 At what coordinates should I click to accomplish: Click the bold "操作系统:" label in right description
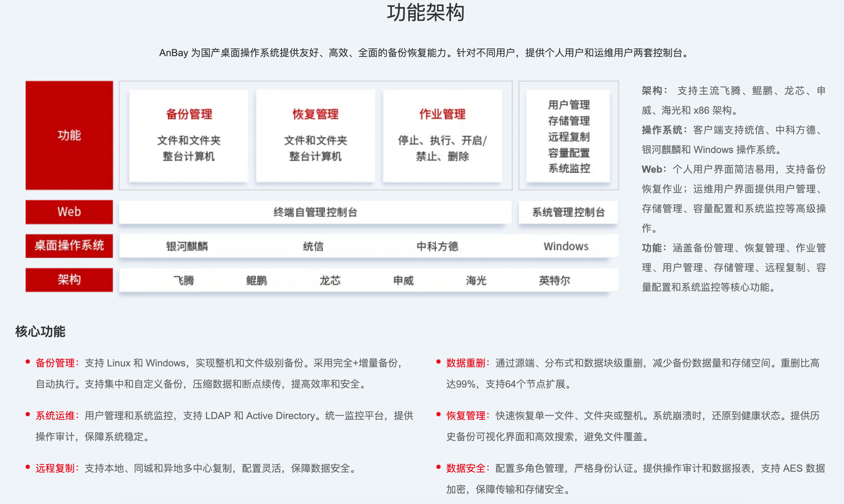(x=665, y=130)
